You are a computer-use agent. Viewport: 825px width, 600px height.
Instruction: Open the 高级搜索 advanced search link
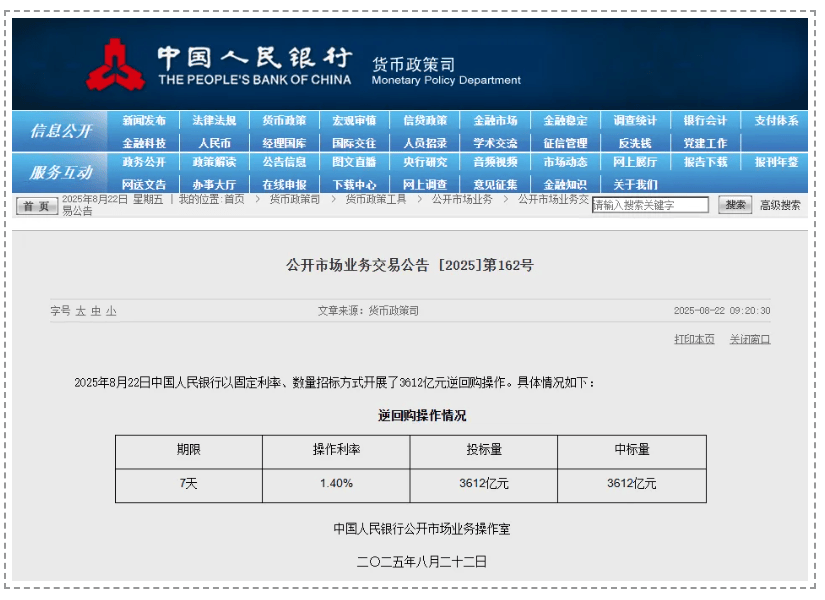pyautogui.click(x=780, y=205)
